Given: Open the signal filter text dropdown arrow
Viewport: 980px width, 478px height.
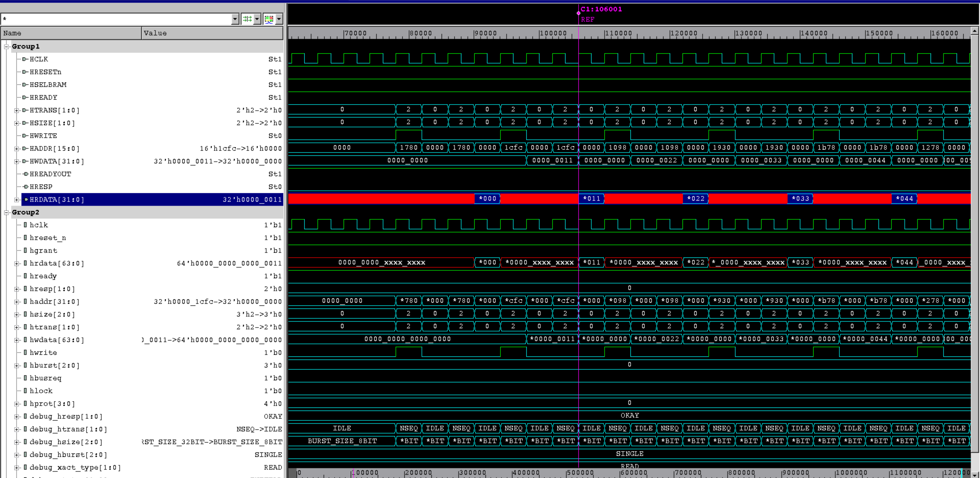Looking at the screenshot, I should (x=235, y=19).
